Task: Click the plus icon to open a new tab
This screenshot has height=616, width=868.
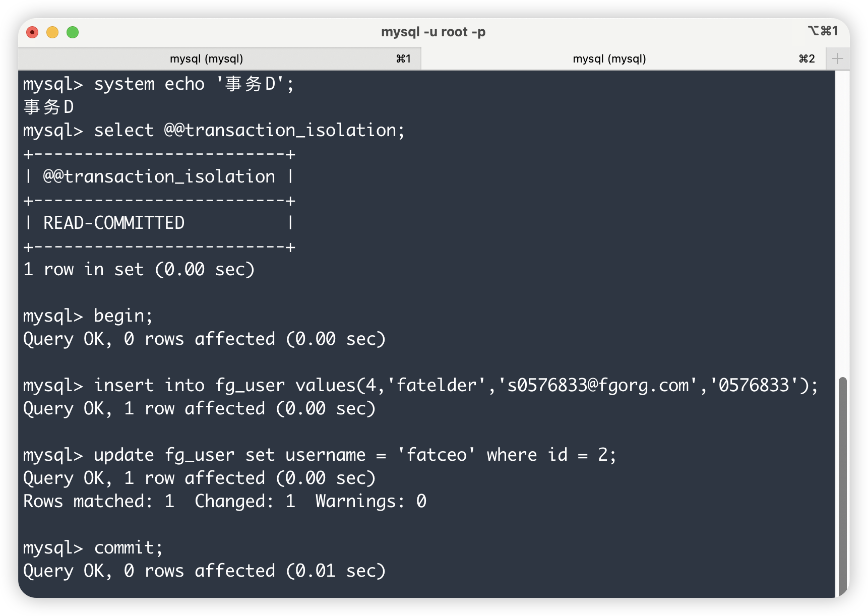Action: point(837,59)
